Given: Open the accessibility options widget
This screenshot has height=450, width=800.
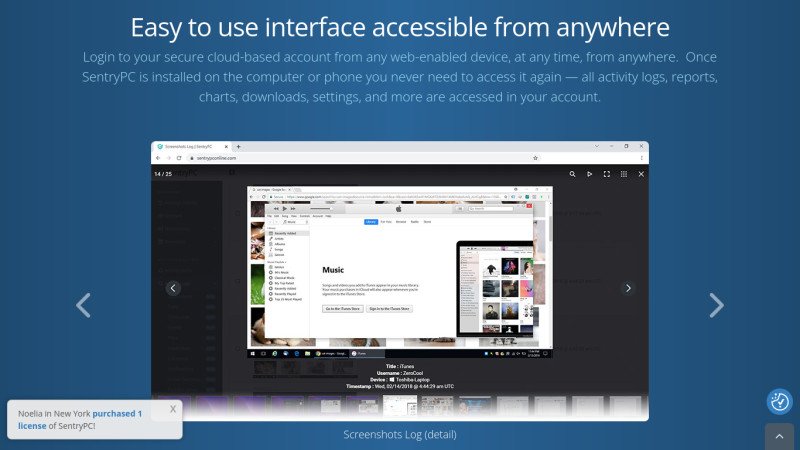Looking at the screenshot, I should click(779, 402).
